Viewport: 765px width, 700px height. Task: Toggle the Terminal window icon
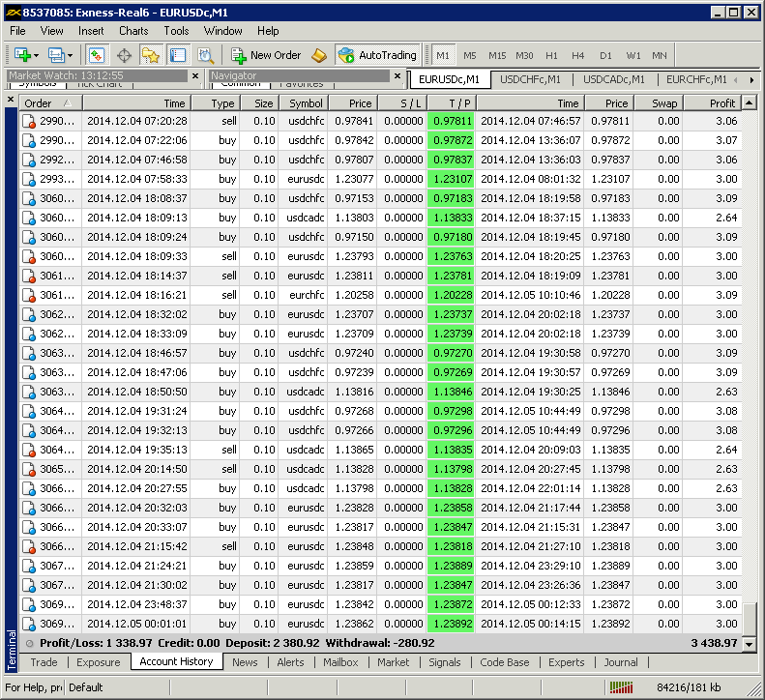point(178,55)
